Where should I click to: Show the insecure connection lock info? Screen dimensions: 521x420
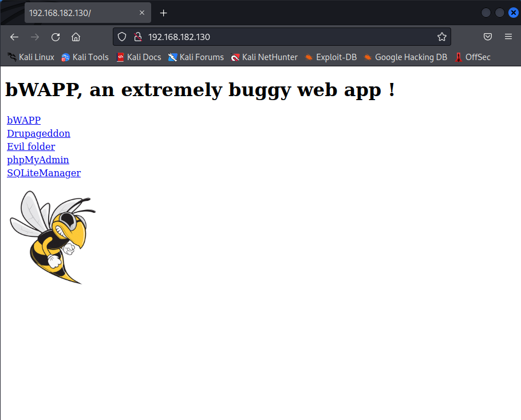pyautogui.click(x=138, y=37)
